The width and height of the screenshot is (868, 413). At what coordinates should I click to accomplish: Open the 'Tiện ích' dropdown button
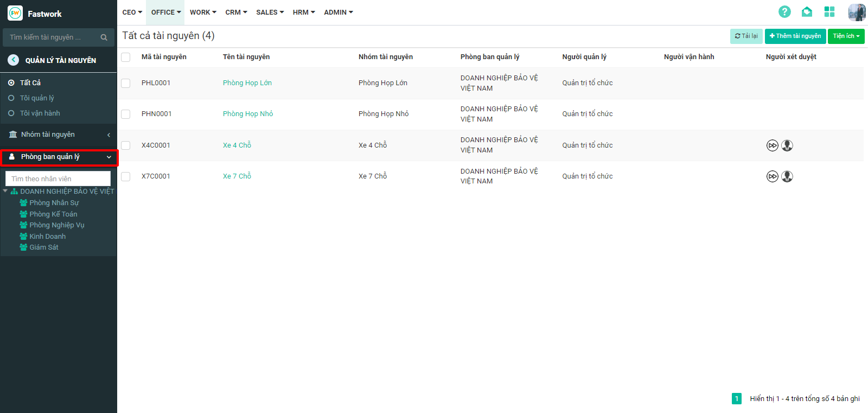[x=846, y=36]
